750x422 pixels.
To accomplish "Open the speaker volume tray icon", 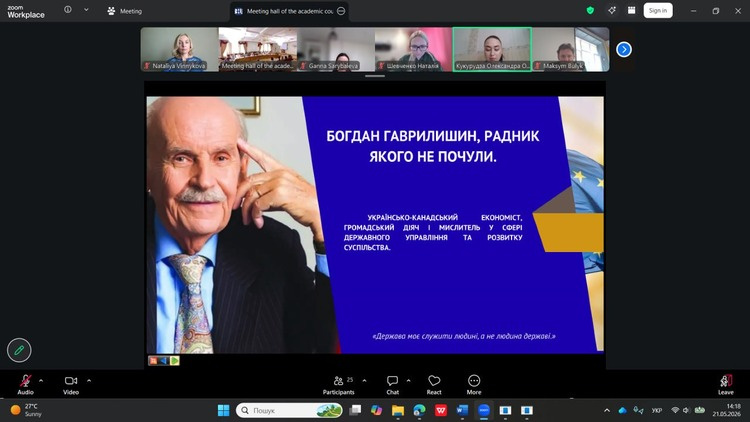I will click(x=686, y=411).
